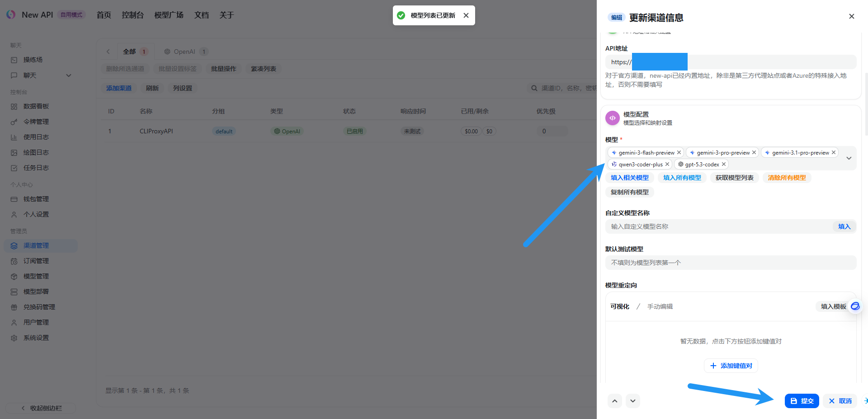Remove the qwen3-coder-plus model tag
868x419 pixels.
click(x=667, y=165)
